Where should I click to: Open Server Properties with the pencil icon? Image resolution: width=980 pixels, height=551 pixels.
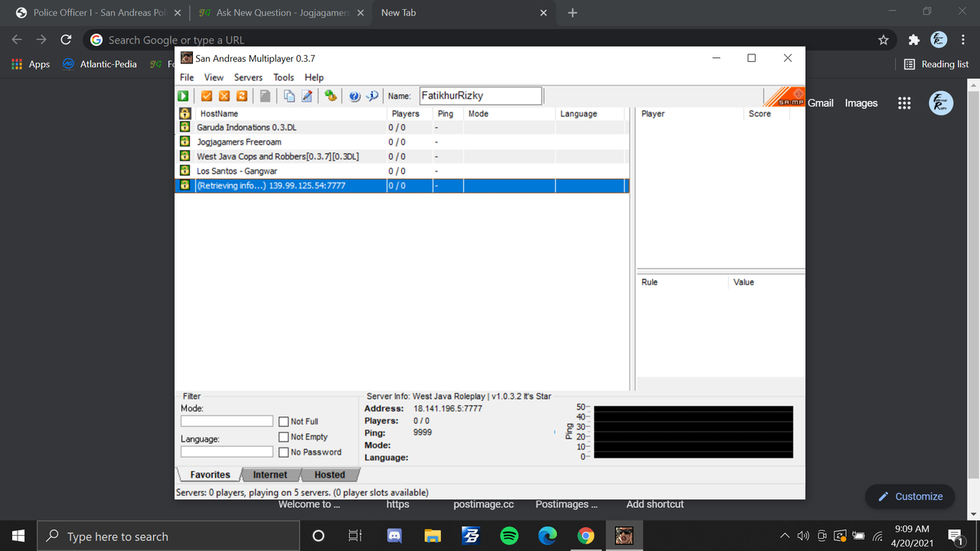pyautogui.click(x=307, y=96)
